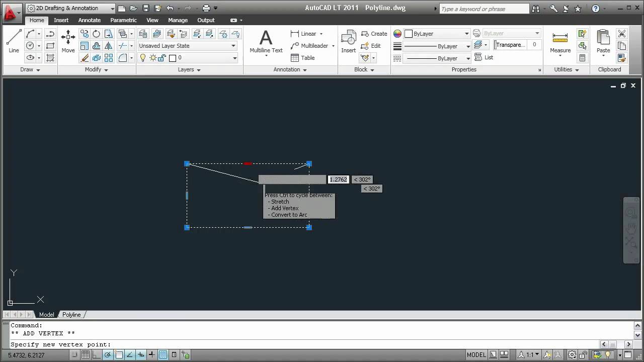Click the Hatch tool in Draw panel
The height and width of the screenshot is (362, 644).
(x=50, y=58)
